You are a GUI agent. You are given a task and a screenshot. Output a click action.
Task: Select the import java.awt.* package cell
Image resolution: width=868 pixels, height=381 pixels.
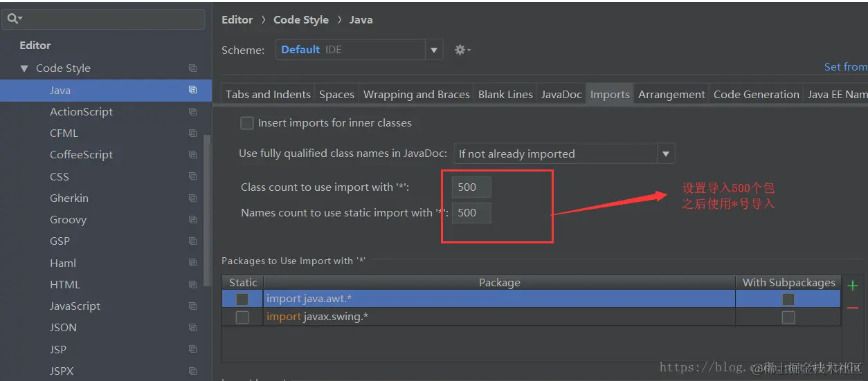tap(499, 299)
